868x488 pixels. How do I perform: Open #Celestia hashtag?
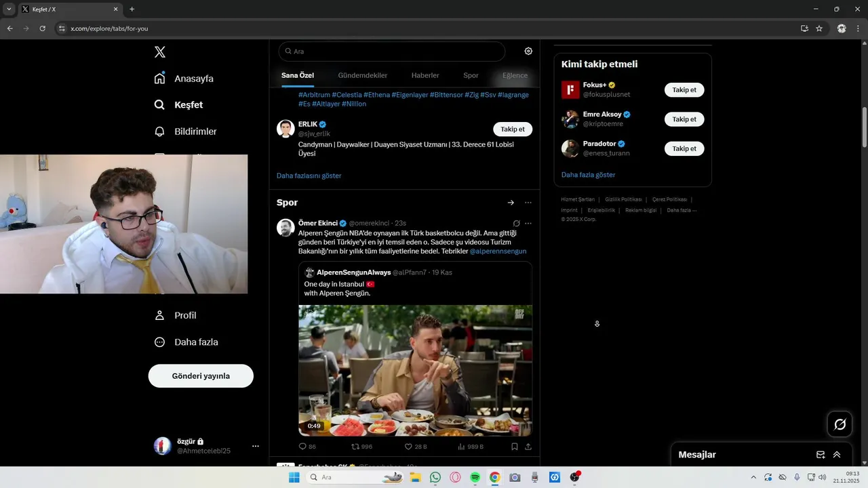[x=347, y=95]
